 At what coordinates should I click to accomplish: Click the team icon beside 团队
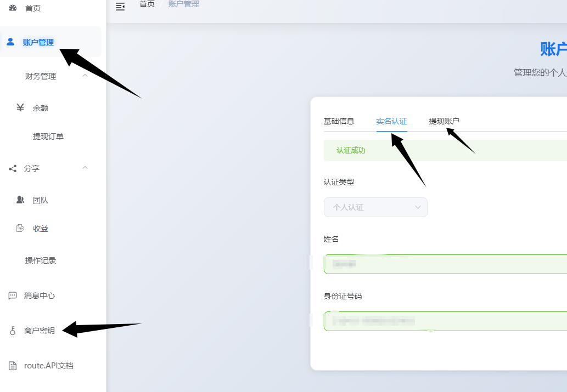click(20, 200)
